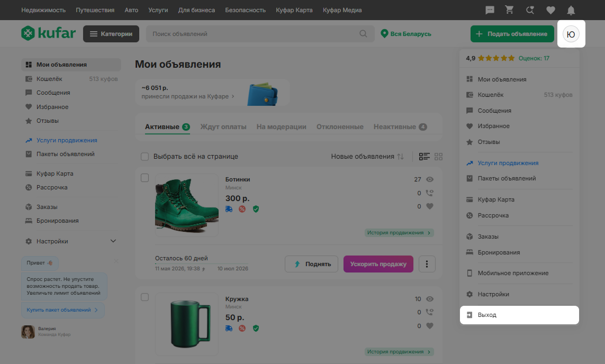This screenshot has width=605, height=364.
Task: Open Куфар Карта in profile dropdown
Action: pyautogui.click(x=519, y=199)
